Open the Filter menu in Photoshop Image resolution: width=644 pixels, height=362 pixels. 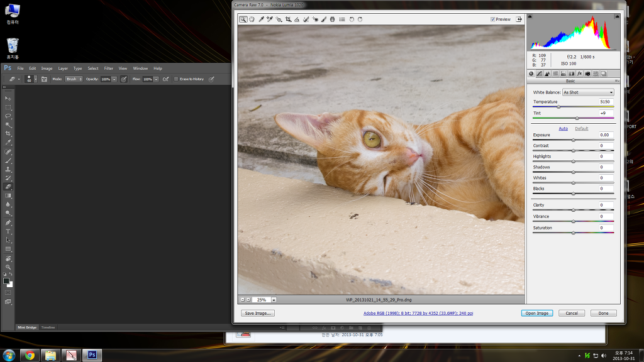click(109, 69)
